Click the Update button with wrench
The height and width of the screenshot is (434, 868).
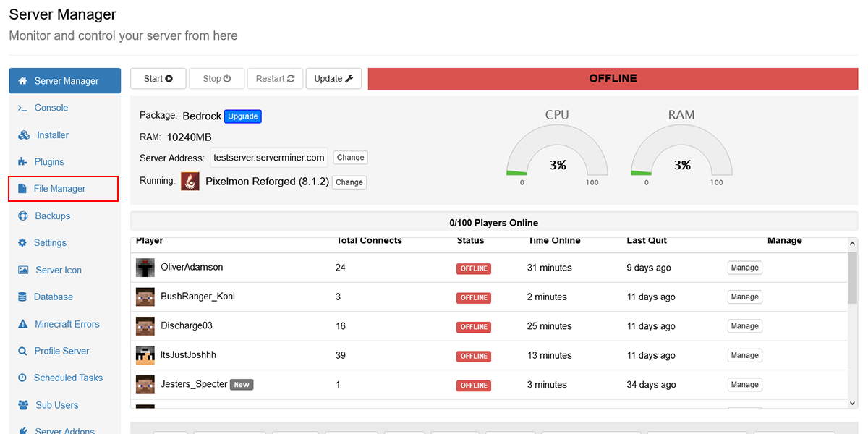pos(333,79)
